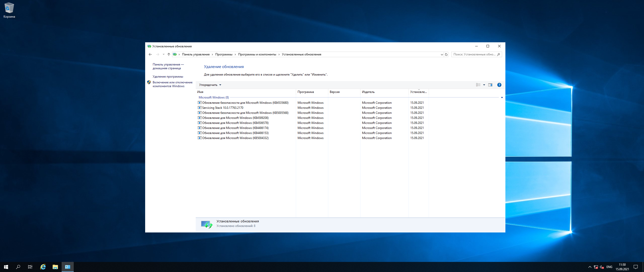Show hidden tray icons chevron
Screen dimensions: 644x272
click(x=590, y=267)
